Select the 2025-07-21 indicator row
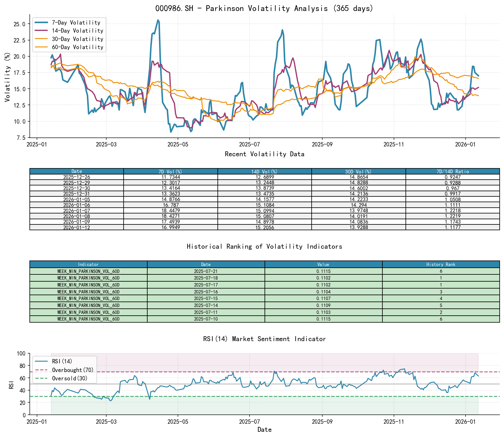Screen dimensions: 504x437 pyautogui.click(x=206, y=271)
